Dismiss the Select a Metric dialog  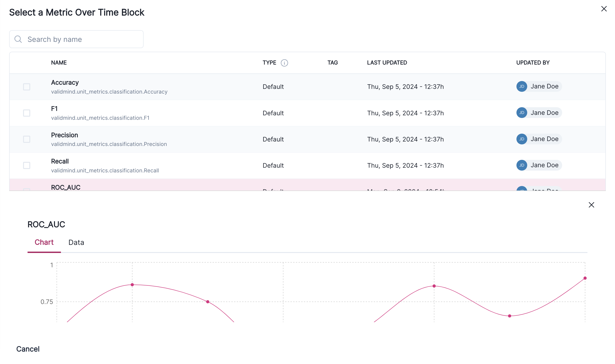click(x=604, y=9)
